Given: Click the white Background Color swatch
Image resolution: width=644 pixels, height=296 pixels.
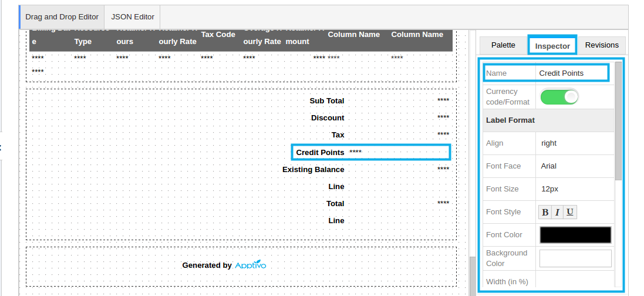Looking at the screenshot, I should point(575,258).
